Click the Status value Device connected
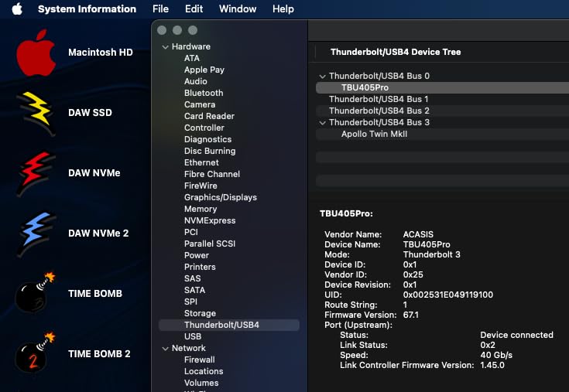The width and height of the screenshot is (569, 392). tap(517, 335)
